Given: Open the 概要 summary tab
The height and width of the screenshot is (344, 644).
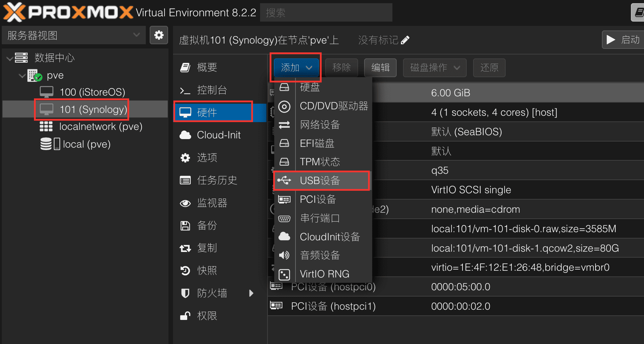Looking at the screenshot, I should [220, 67].
